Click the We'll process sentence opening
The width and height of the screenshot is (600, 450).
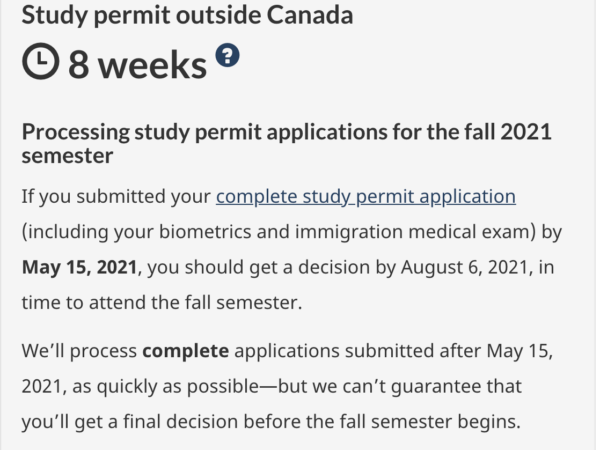pos(79,351)
